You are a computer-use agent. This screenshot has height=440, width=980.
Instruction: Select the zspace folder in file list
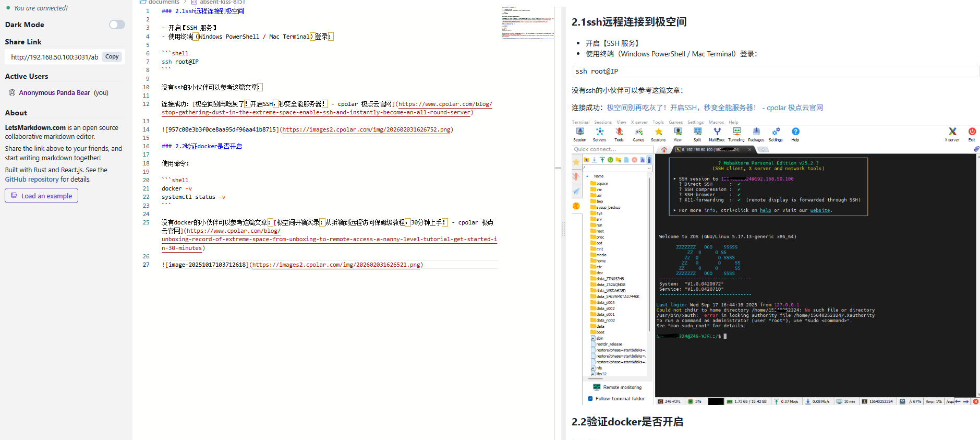click(x=599, y=184)
